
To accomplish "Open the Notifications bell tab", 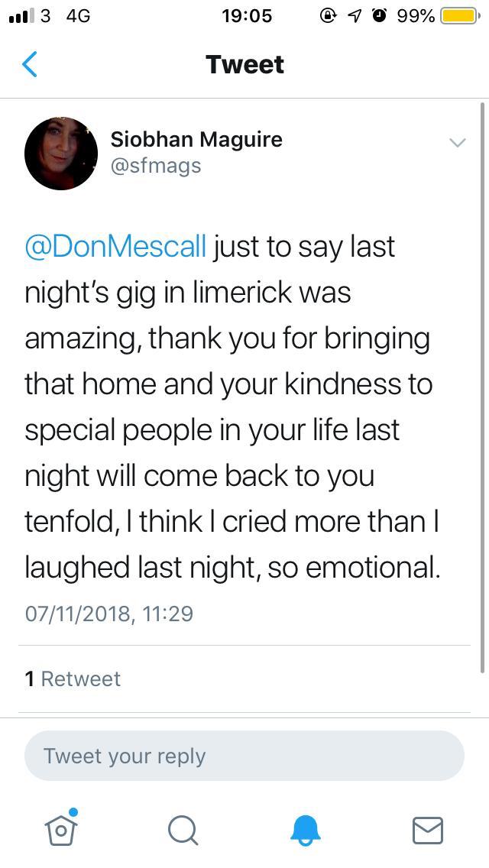I will (x=306, y=830).
